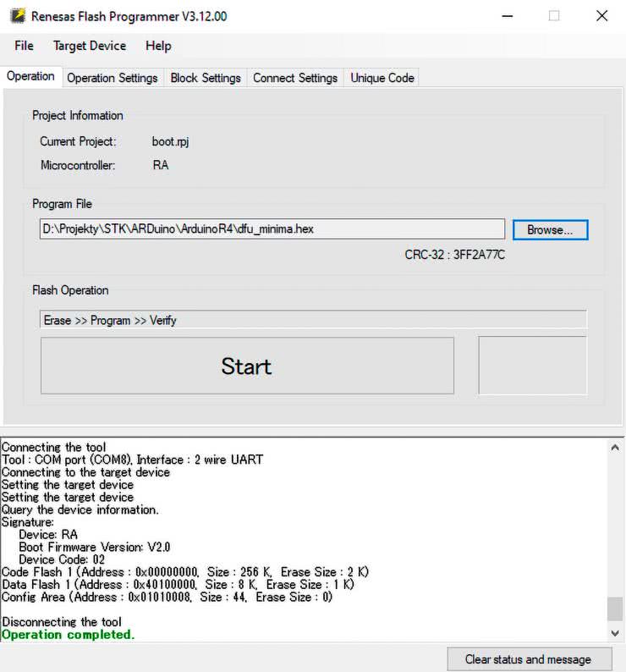Click the log scrollbar down arrow
626x672 pixels.
(615, 633)
